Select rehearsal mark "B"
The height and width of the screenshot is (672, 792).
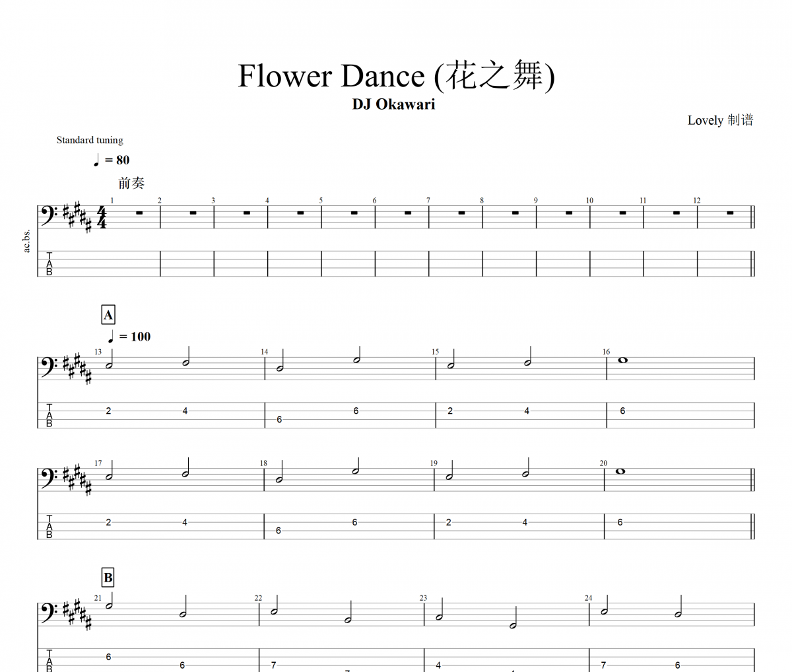108,578
